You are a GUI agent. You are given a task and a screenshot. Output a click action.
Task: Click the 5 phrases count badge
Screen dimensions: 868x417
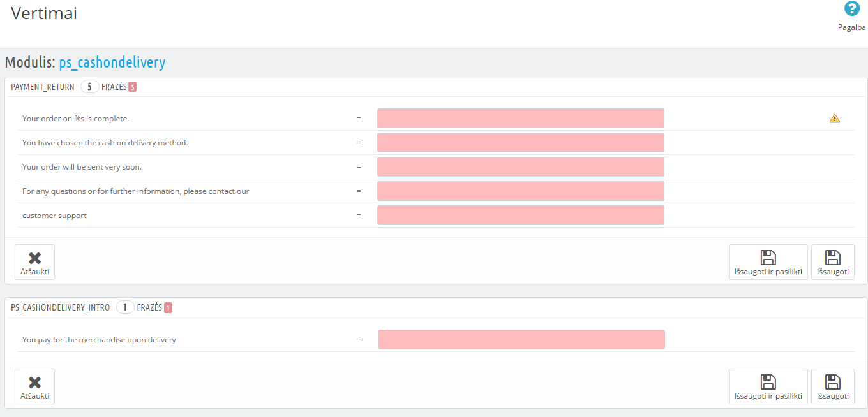[89, 87]
